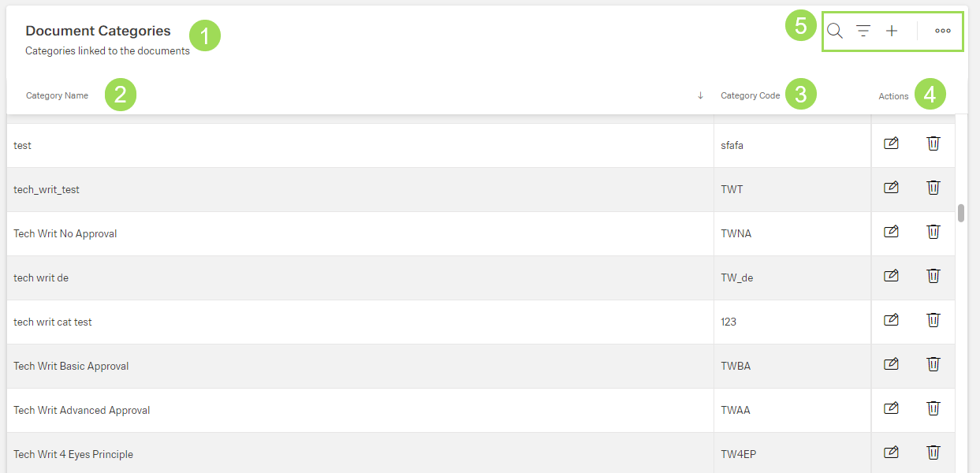This screenshot has height=473, width=980.
Task: Sort by the Category Name header
Action: 57,96
